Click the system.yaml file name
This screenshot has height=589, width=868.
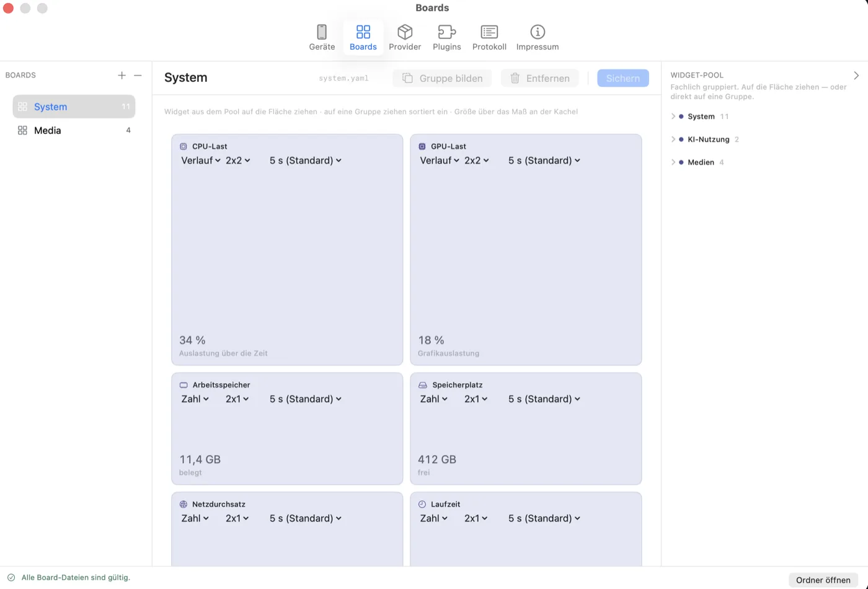pyautogui.click(x=343, y=79)
